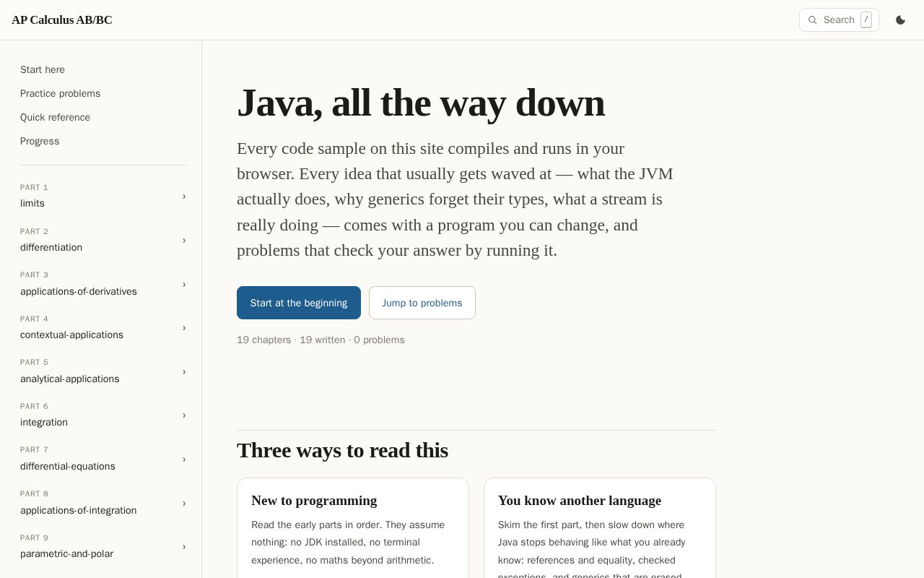The image size is (924, 578).
Task: Open the Start here sidebar link
Action: (43, 69)
